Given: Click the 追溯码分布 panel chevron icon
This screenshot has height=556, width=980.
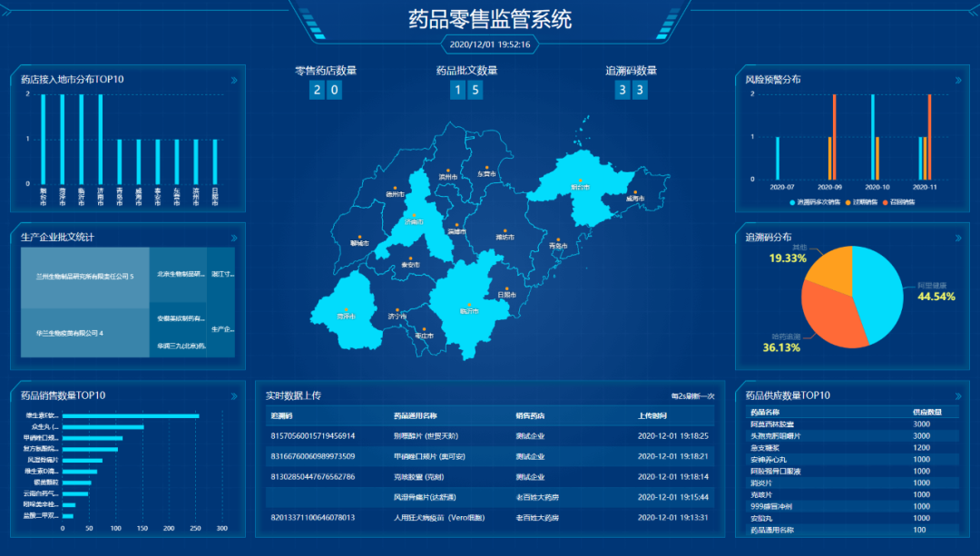Looking at the screenshot, I should coord(959,238).
